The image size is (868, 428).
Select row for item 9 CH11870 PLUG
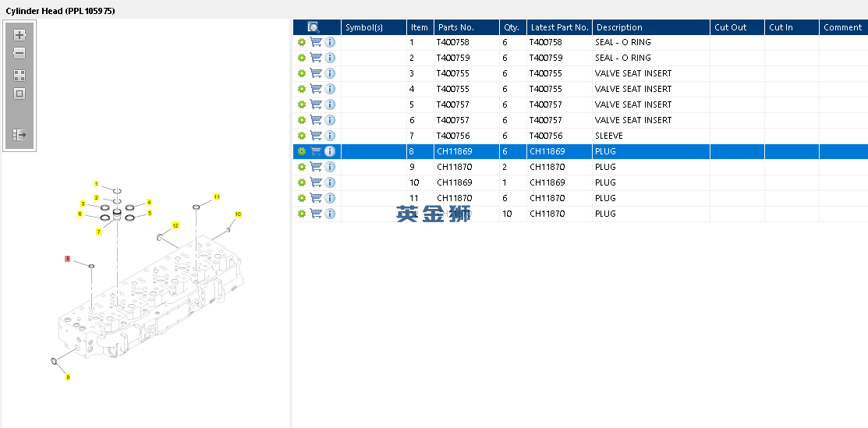click(x=580, y=167)
